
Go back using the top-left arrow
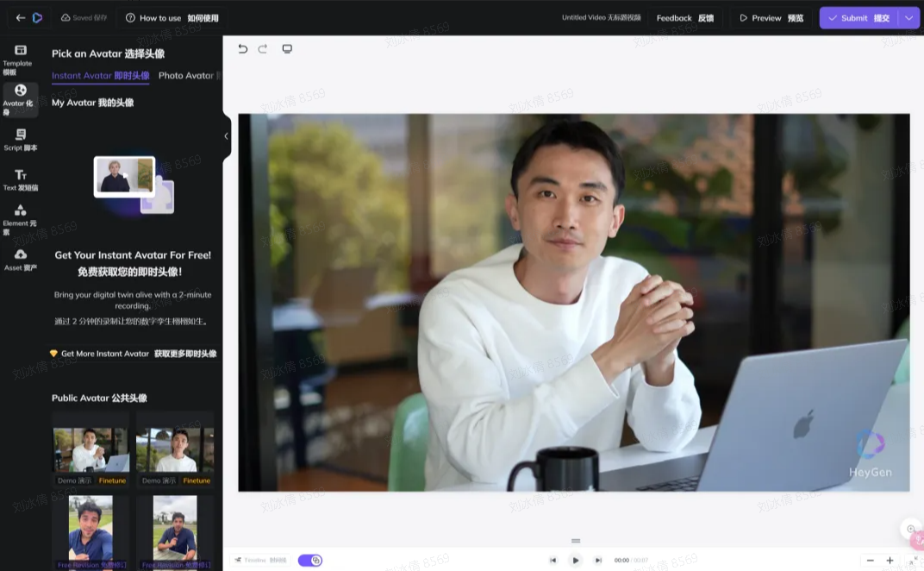(21, 18)
